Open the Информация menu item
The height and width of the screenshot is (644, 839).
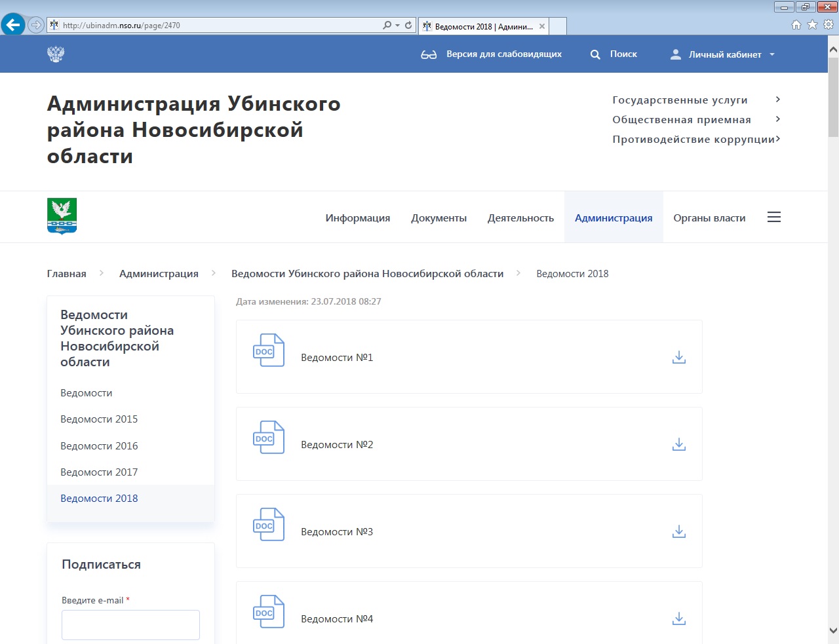point(358,218)
